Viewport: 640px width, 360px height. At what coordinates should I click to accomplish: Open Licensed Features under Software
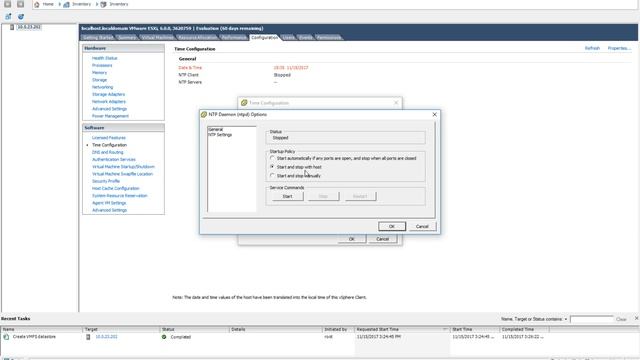pos(109,138)
